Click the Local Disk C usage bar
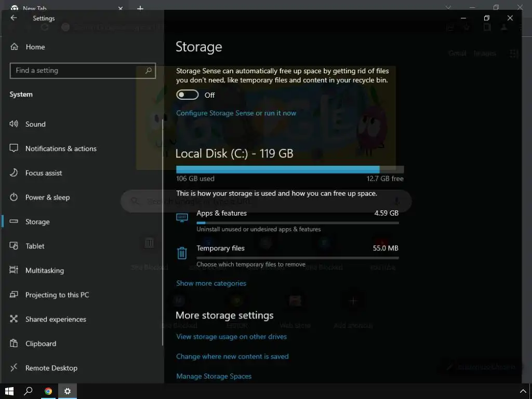The height and width of the screenshot is (399, 532). coord(290,170)
